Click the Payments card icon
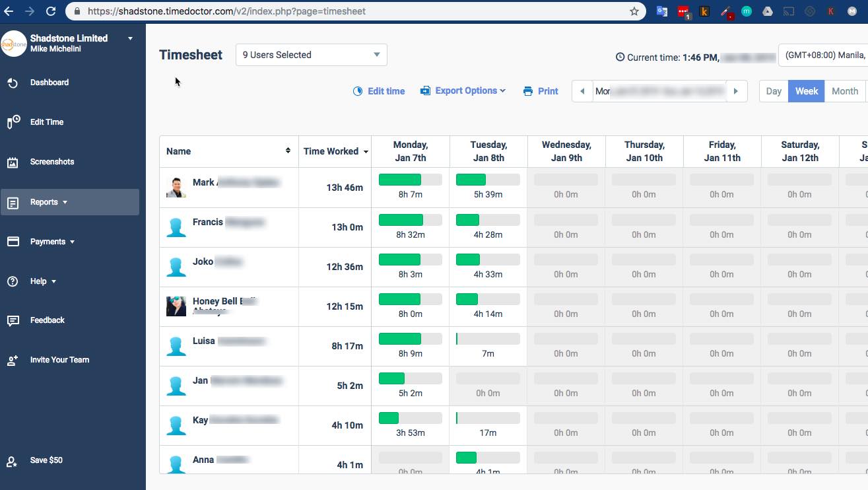The width and height of the screenshot is (868, 490). (x=13, y=242)
